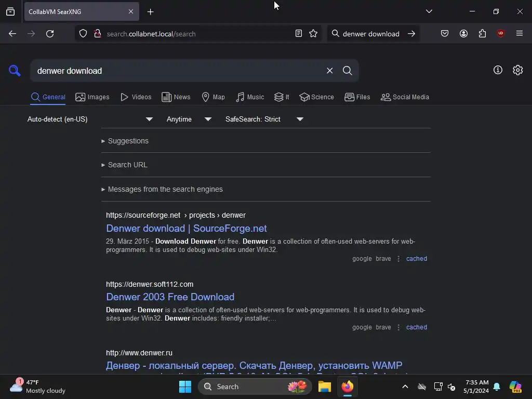This screenshot has height=399, width=532.
Task: Show hidden system tray icons
Action: pyautogui.click(x=405, y=387)
